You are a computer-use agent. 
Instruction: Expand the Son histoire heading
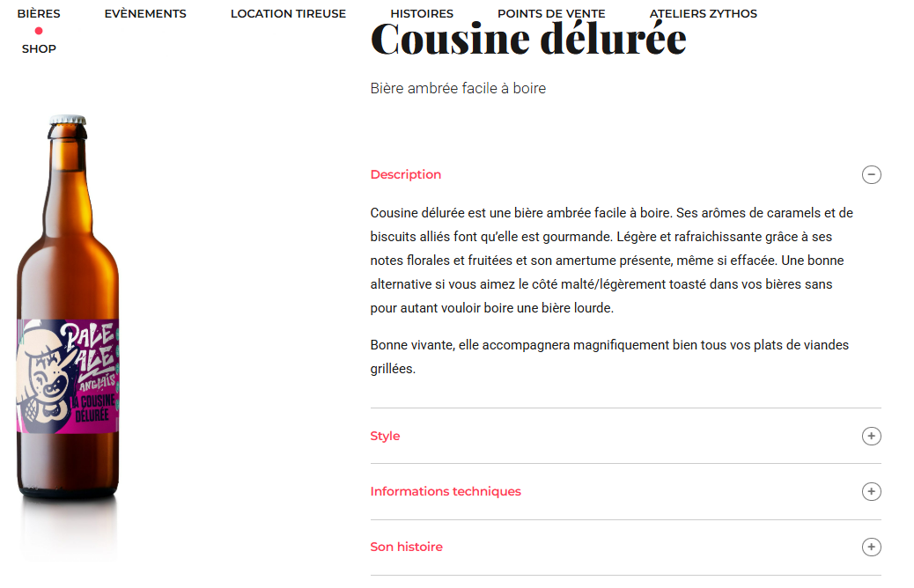pyautogui.click(x=406, y=547)
